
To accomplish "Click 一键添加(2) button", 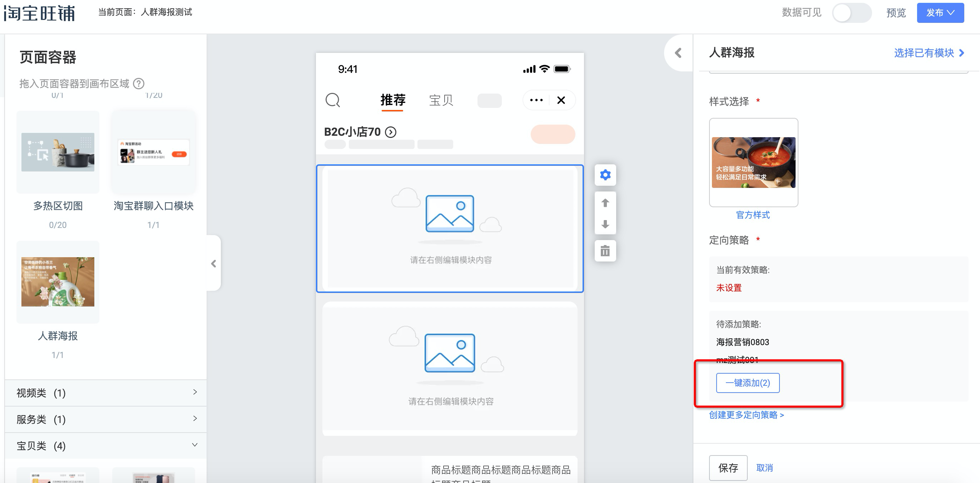I will [x=748, y=383].
